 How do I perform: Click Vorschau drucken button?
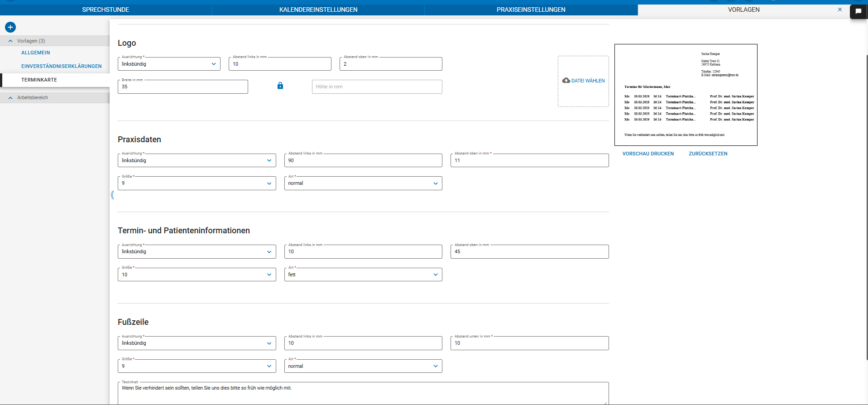point(648,154)
